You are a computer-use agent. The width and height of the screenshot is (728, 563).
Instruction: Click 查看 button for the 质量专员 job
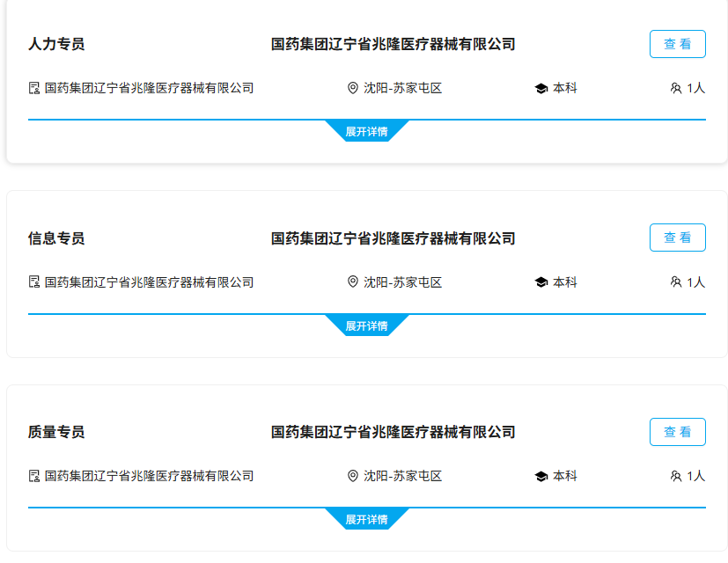678,432
